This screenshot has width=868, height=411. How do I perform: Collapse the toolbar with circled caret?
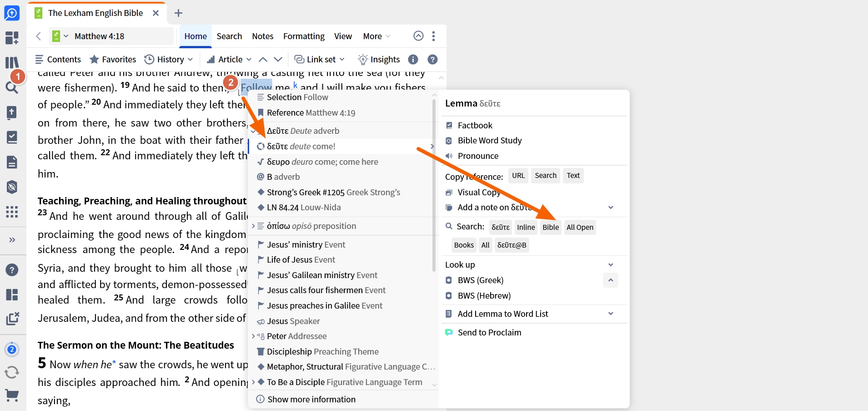(418, 36)
